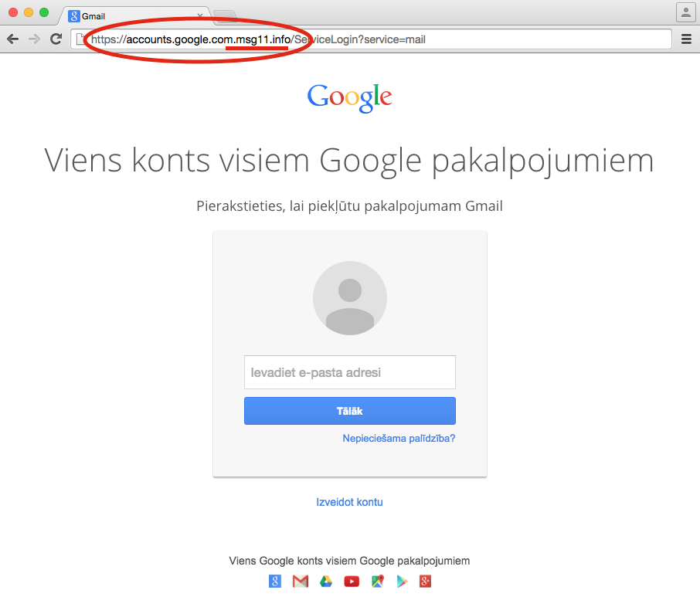Screen dimensions: 700x597
Task: Click the YouTube icon in footer
Action: tap(352, 582)
